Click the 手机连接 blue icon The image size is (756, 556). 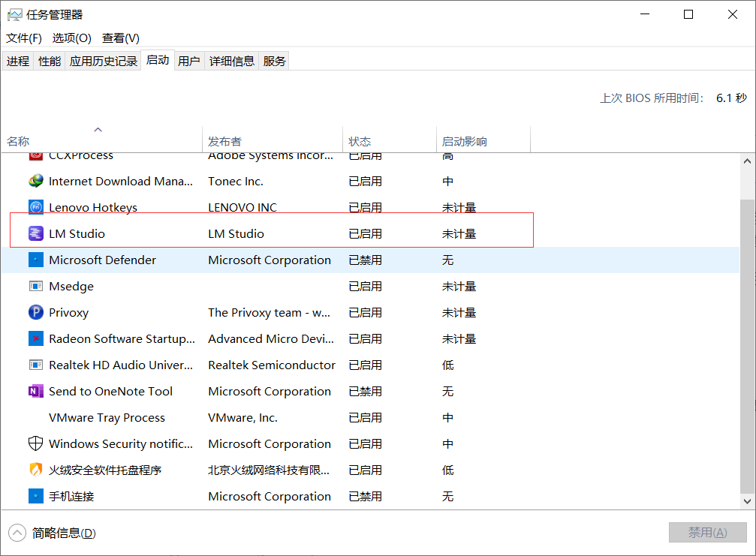[x=36, y=496]
